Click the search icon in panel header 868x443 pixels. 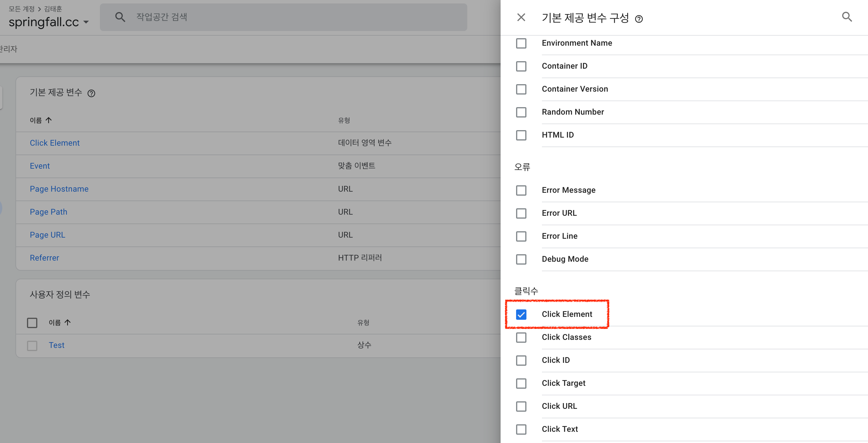click(x=847, y=17)
